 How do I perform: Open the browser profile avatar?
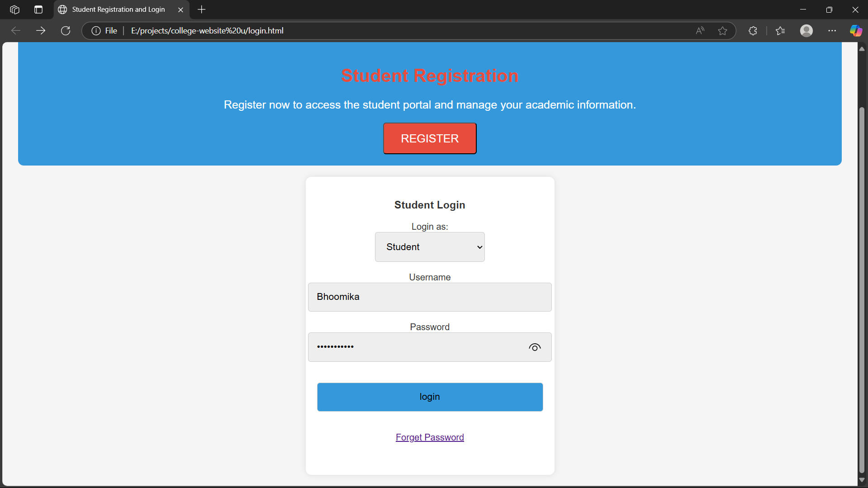806,31
